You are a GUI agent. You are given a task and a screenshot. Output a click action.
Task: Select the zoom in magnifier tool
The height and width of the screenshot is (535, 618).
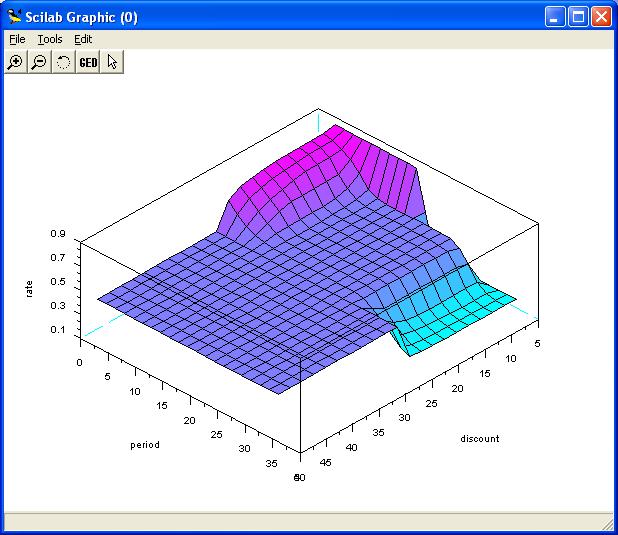(x=15, y=62)
